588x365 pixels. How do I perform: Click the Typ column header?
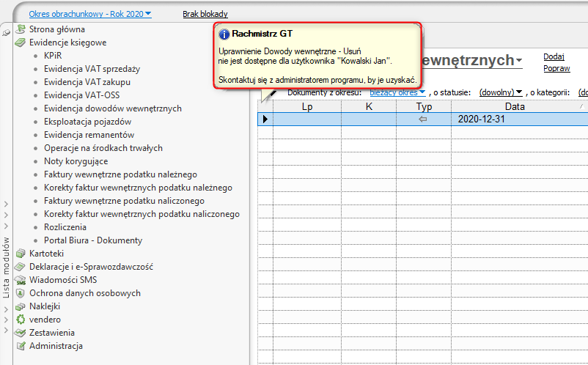424,106
